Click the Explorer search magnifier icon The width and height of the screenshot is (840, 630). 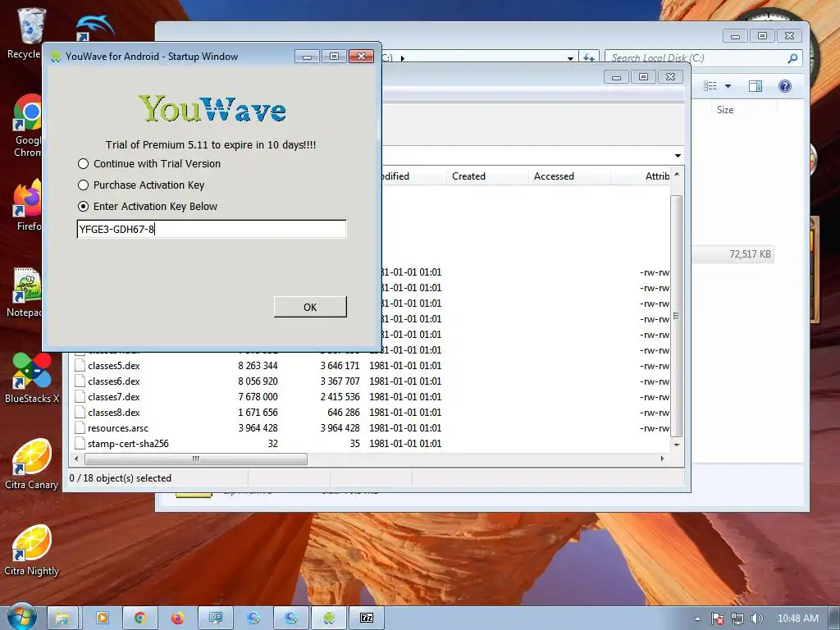coord(793,58)
